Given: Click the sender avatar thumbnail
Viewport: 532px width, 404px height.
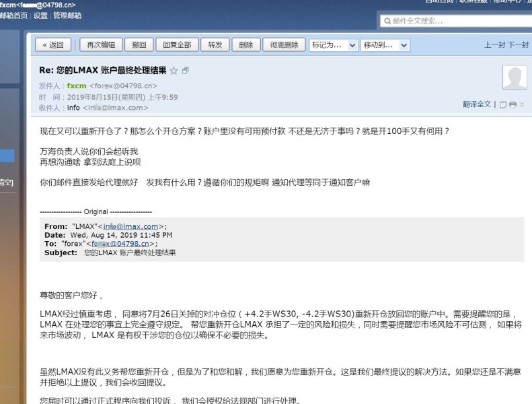Looking at the screenshot, I should click(x=515, y=77).
